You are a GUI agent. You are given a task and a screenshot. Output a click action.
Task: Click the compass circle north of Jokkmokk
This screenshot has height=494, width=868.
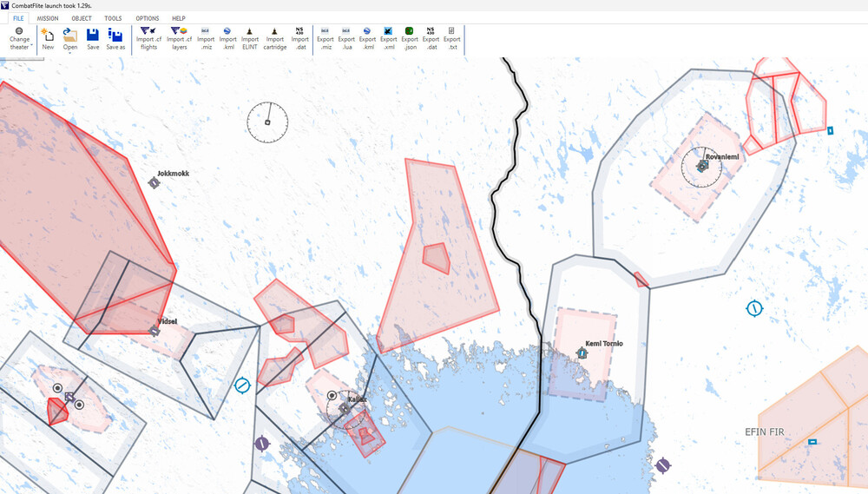(x=267, y=122)
